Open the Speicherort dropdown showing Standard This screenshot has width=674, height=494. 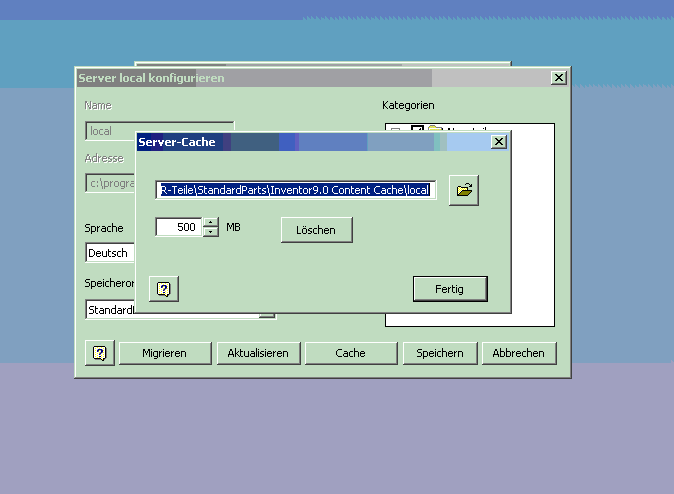pyautogui.click(x=267, y=316)
